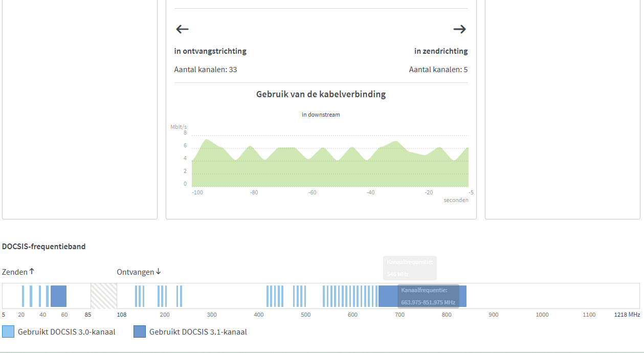The height and width of the screenshot is (353, 644).
Task: Click the 'in ontvangstrichting' label
Action: [210, 51]
